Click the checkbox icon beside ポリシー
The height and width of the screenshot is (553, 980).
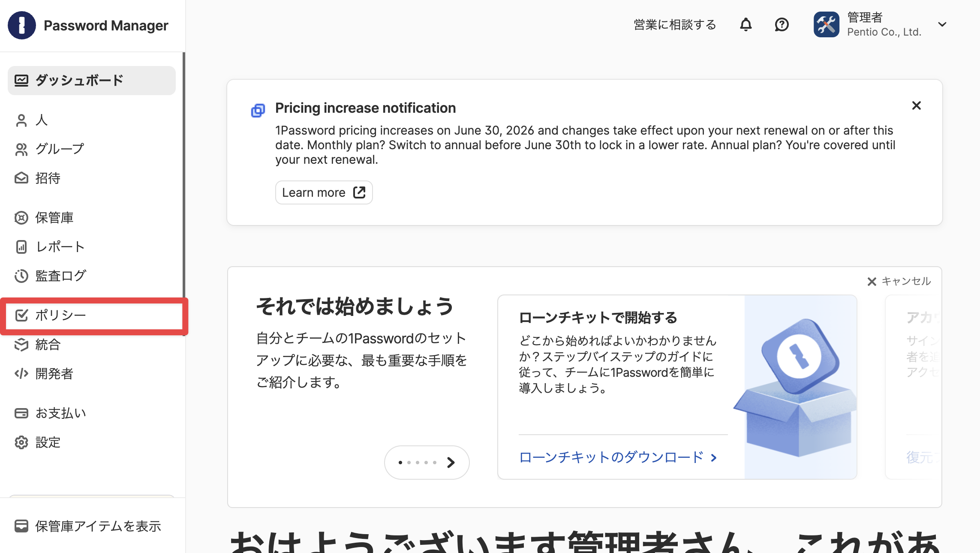click(21, 315)
